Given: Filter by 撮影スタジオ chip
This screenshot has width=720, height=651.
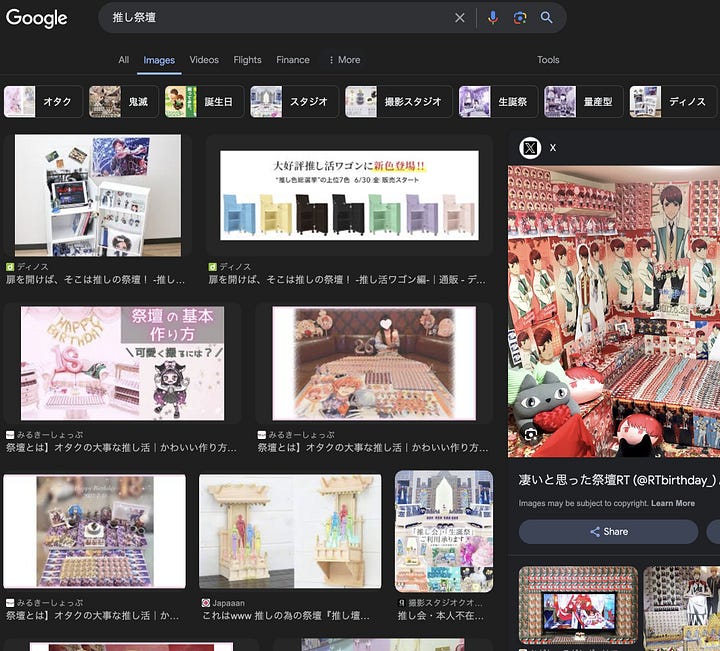Looking at the screenshot, I should 399,101.
